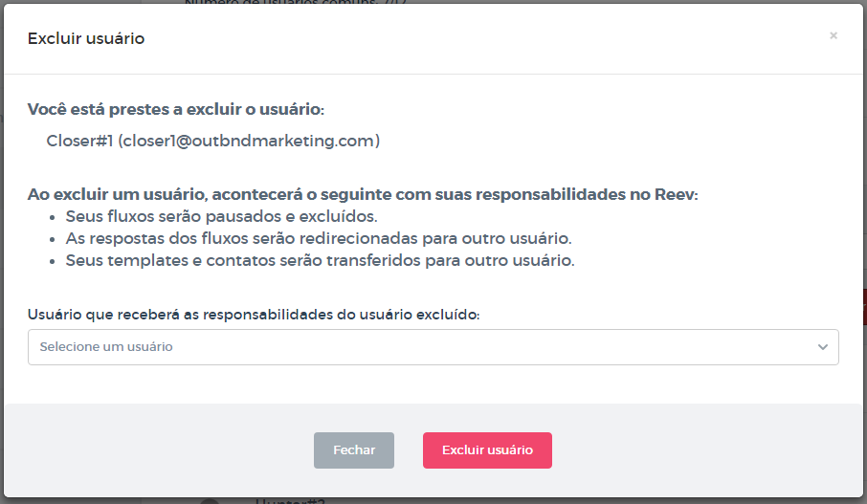Click the "Ao excluir um usuário" heading

363,195
